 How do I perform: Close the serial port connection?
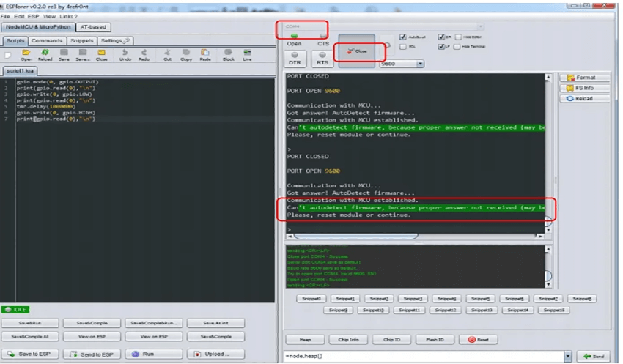click(x=357, y=51)
